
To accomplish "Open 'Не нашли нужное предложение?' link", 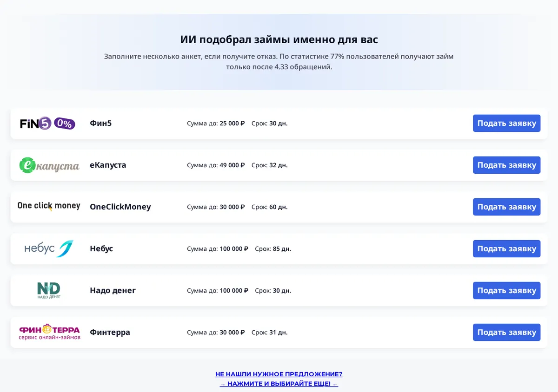I will 279,374.
